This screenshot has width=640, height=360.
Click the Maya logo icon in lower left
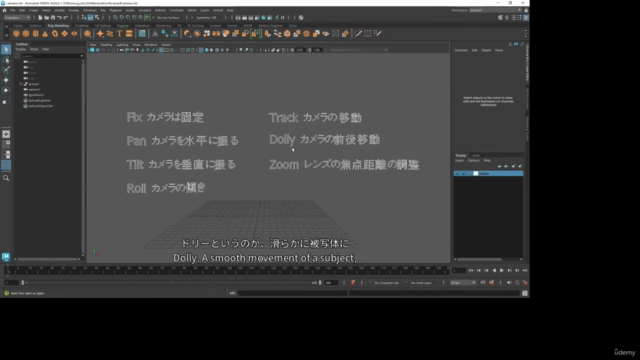coord(6,256)
